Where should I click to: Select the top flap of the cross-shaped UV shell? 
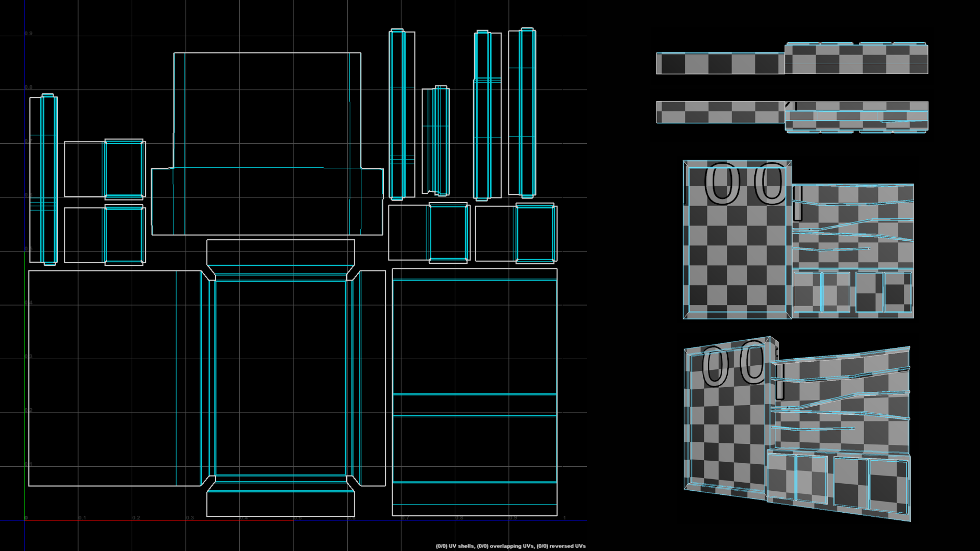click(281, 252)
